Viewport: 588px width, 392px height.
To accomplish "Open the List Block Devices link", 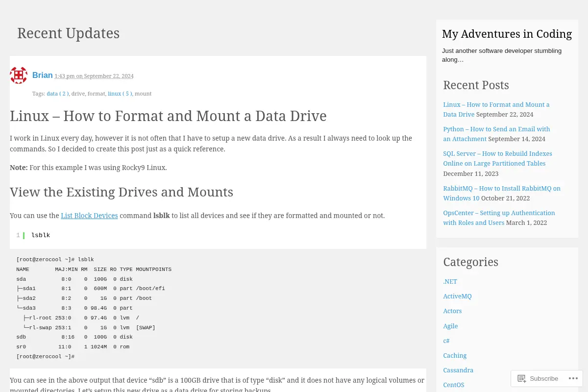I will point(89,216).
